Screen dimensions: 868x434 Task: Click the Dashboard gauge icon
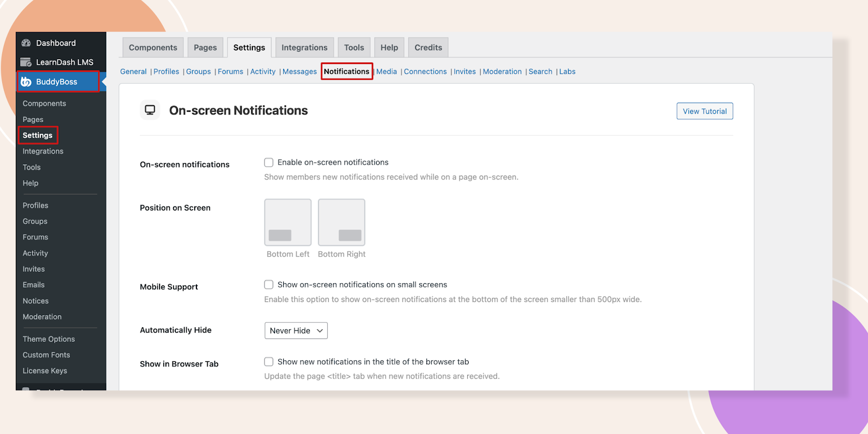tap(26, 43)
